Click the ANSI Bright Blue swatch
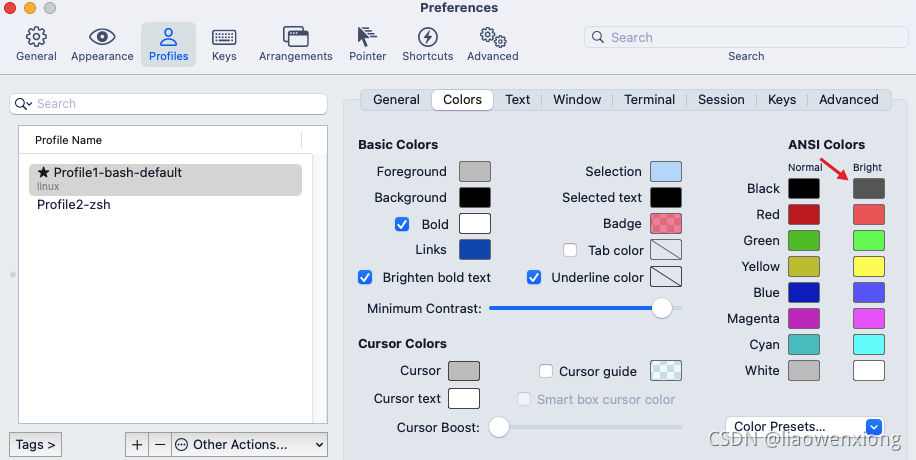Viewport: 916px width, 460px height. point(869,293)
